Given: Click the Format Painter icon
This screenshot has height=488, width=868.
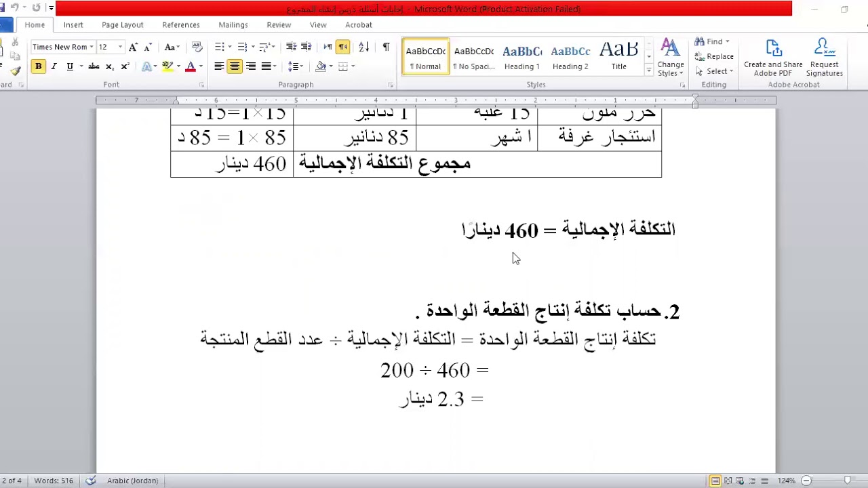Looking at the screenshot, I should point(16,71).
